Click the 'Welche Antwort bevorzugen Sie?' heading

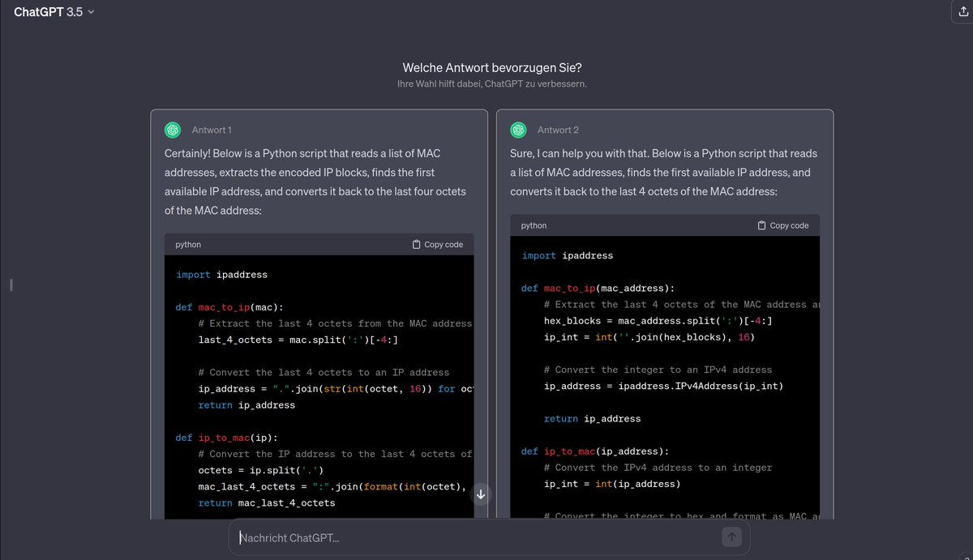[492, 68]
